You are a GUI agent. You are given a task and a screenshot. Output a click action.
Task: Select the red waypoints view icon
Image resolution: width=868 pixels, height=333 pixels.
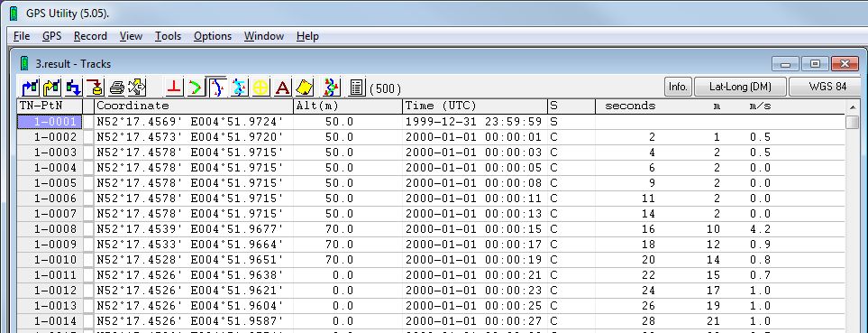click(x=174, y=87)
